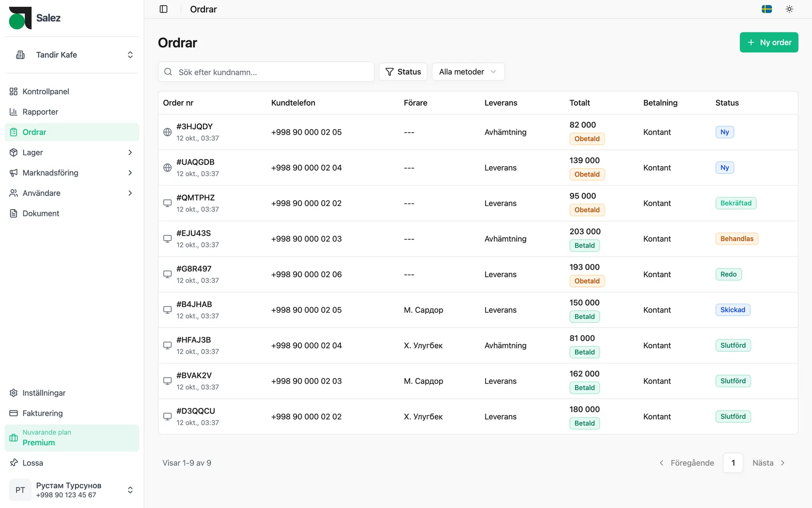The height and width of the screenshot is (508, 812).
Task: Click the Lossa pin icon
Action: pyautogui.click(x=14, y=463)
